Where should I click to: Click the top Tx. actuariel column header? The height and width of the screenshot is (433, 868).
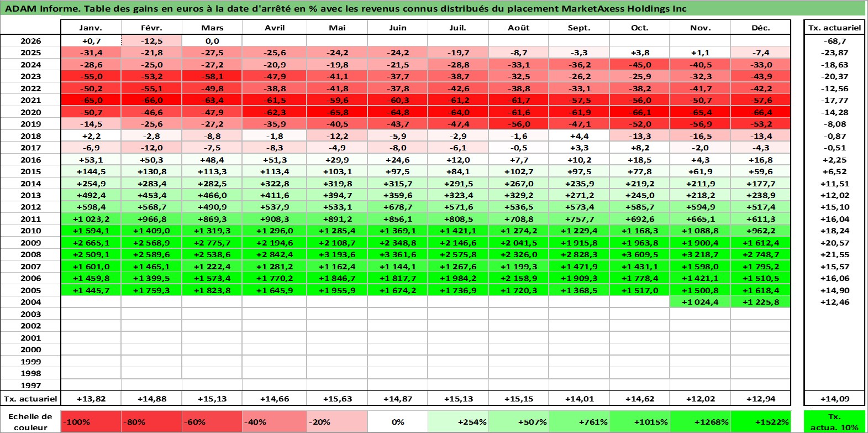[834, 28]
